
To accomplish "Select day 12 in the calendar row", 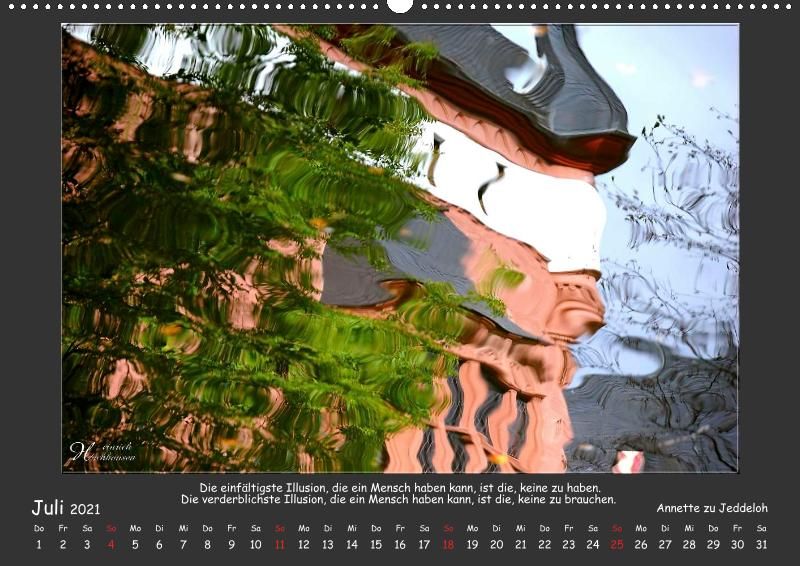I will click(304, 545).
